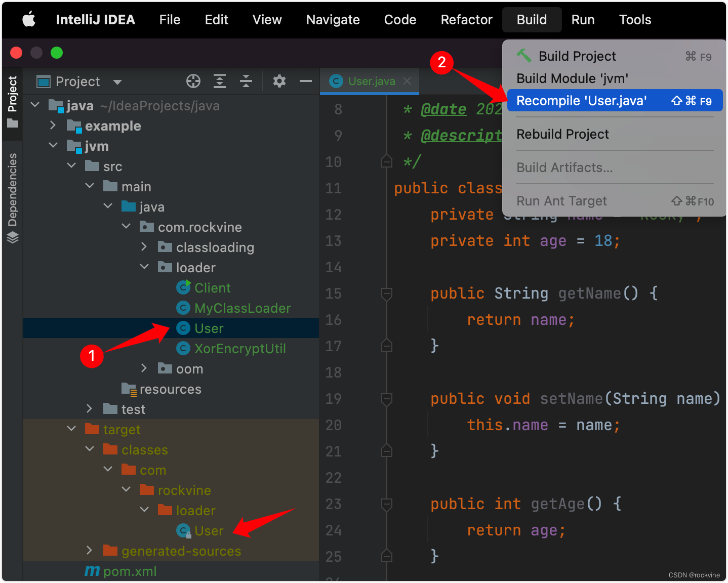Open the Edit menu
The height and width of the screenshot is (583, 728).
click(217, 20)
